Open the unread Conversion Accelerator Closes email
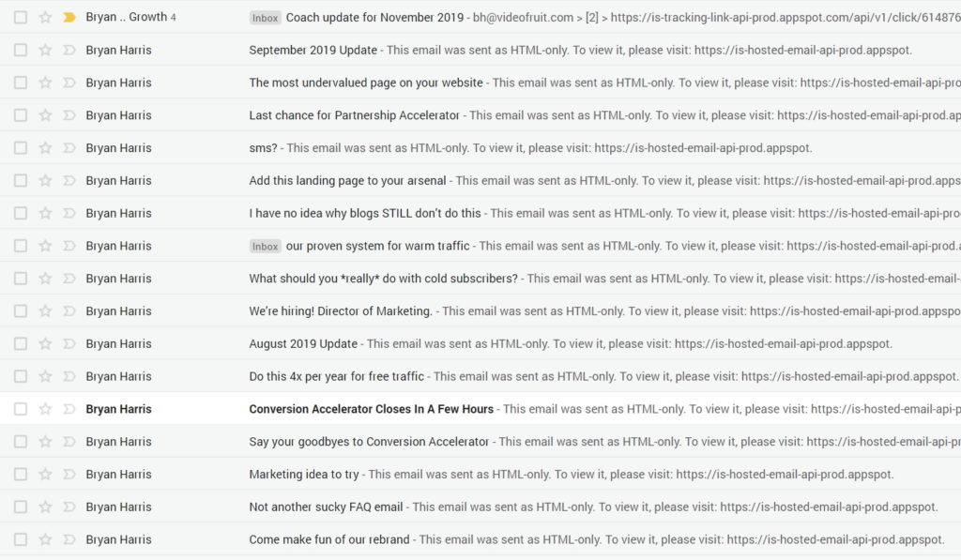The image size is (961, 560). tap(371, 409)
